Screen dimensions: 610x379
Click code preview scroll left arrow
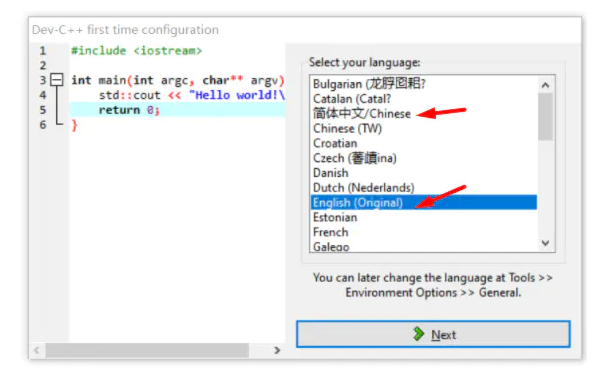click(37, 350)
